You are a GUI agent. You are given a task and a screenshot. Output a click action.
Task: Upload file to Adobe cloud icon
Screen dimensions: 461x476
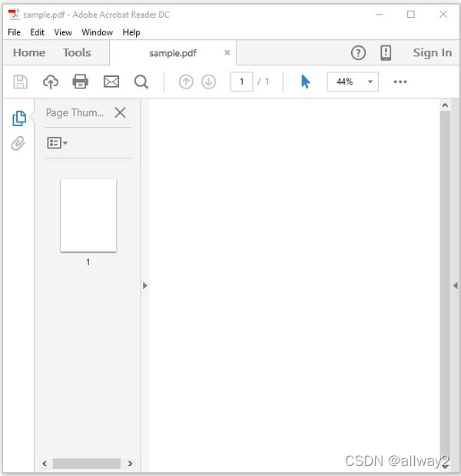coord(51,82)
